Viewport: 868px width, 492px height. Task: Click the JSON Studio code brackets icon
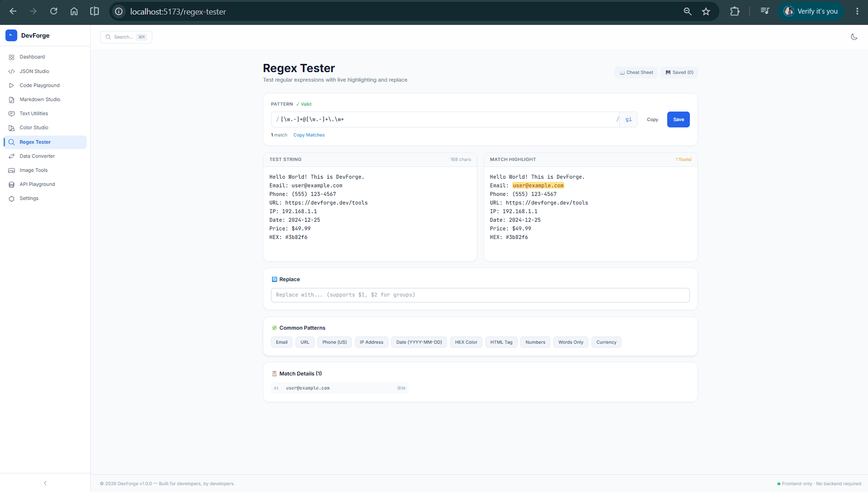12,72
